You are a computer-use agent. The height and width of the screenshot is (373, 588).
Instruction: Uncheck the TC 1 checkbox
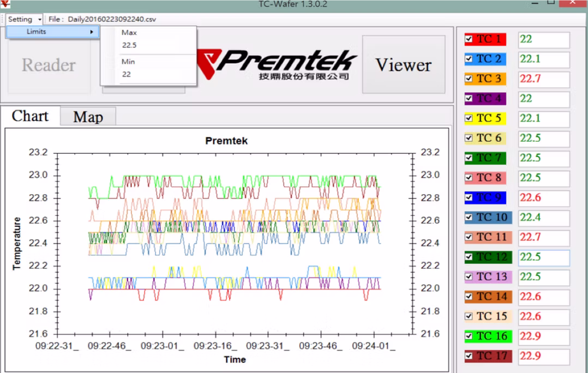click(469, 39)
